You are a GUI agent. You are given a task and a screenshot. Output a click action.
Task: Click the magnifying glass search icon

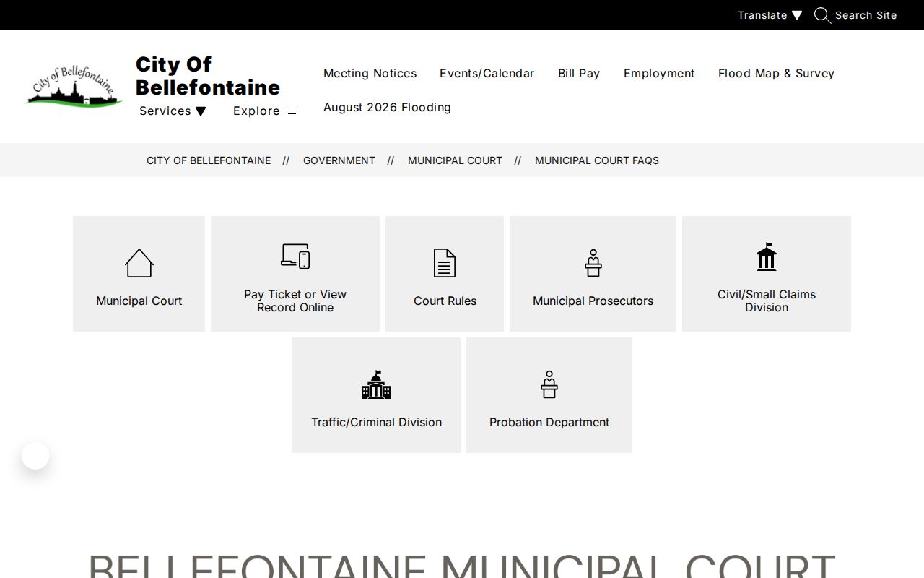click(x=822, y=15)
